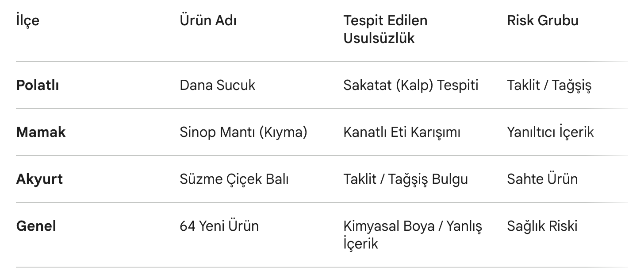Click the 64 Yeni Ürün cell
The width and height of the screenshot is (644, 272).
(219, 226)
